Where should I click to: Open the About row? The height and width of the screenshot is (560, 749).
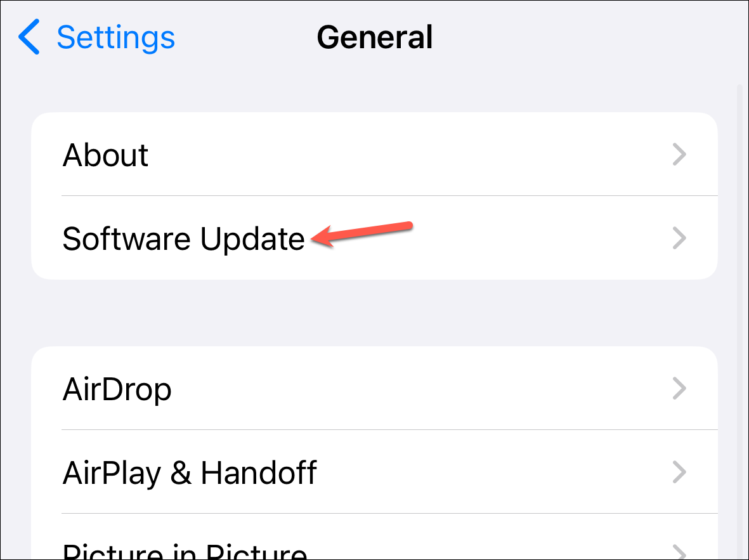[x=374, y=154]
